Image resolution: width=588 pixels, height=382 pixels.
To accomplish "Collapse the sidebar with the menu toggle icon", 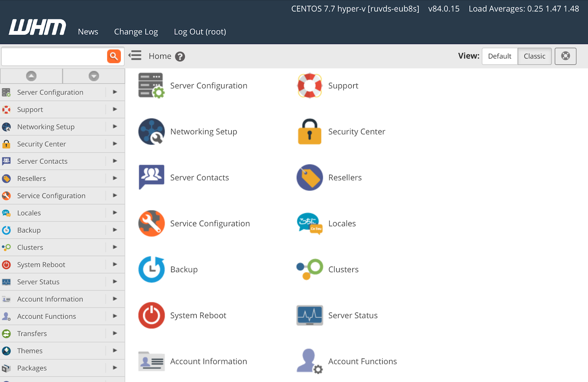I will [135, 56].
